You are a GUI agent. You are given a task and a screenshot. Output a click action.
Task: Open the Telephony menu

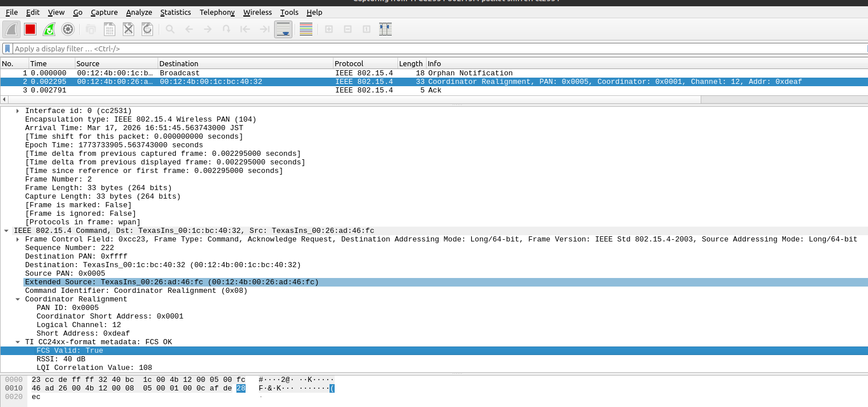pos(217,12)
